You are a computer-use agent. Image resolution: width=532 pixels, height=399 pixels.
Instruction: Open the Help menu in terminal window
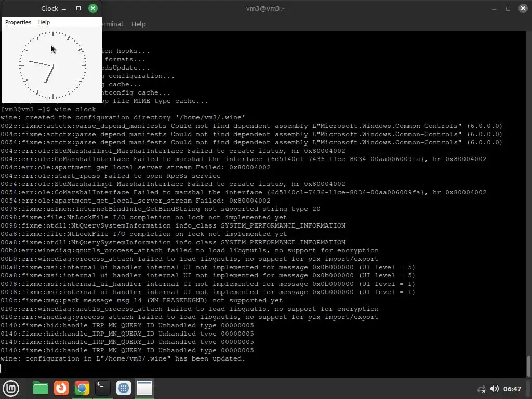(x=138, y=24)
